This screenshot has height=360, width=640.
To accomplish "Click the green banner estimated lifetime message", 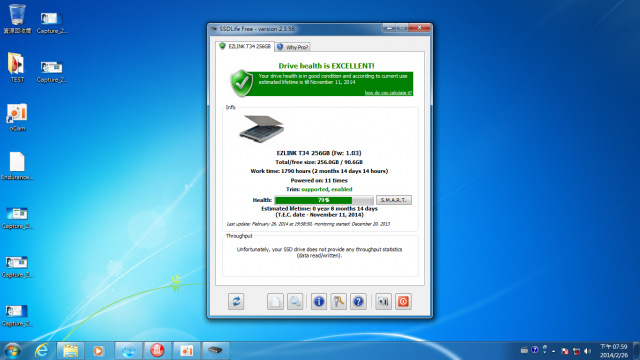I will click(x=333, y=79).
